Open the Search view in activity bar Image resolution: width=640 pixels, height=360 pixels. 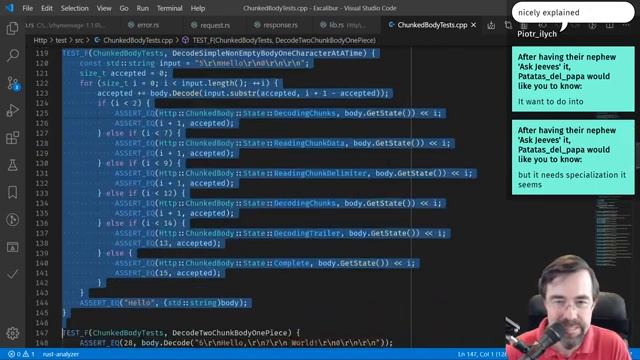tap(12, 55)
